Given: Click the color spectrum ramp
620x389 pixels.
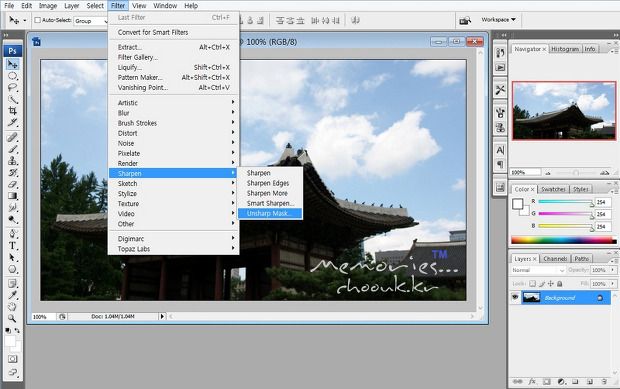Looking at the screenshot, I should coord(563,240).
